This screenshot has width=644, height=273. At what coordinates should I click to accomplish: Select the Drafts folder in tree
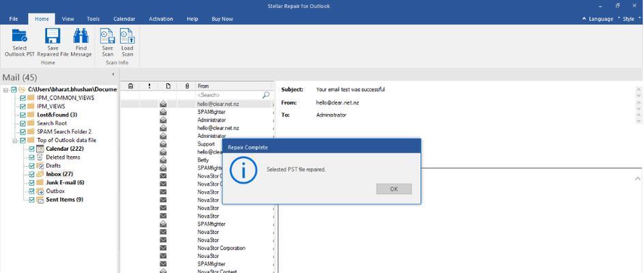pos(53,166)
